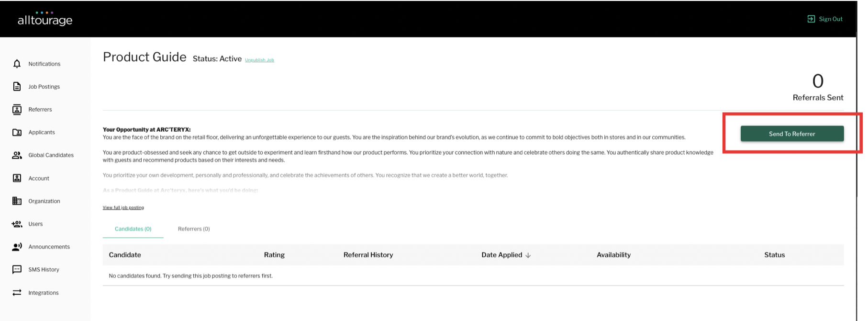
Task: Open the Job Postings document icon
Action: [x=17, y=87]
